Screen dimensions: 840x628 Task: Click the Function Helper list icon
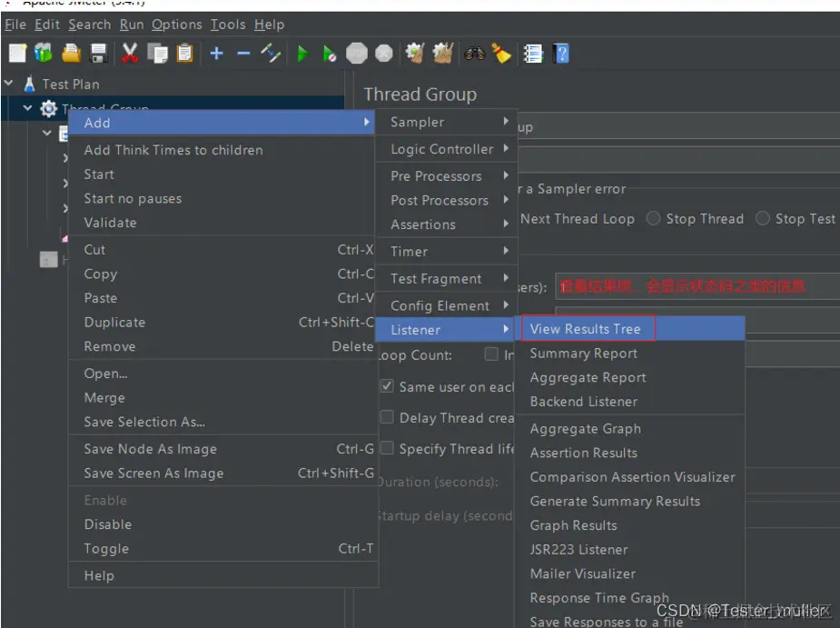click(x=533, y=54)
